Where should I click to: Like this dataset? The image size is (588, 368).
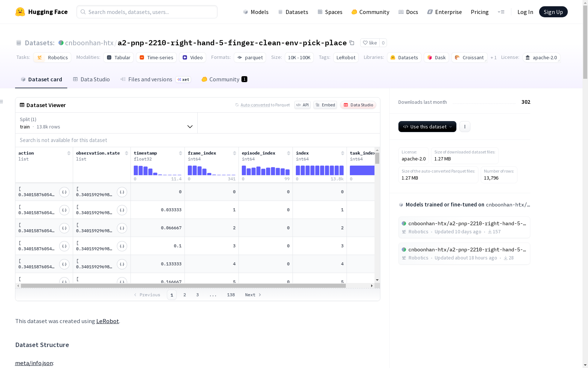[370, 43]
